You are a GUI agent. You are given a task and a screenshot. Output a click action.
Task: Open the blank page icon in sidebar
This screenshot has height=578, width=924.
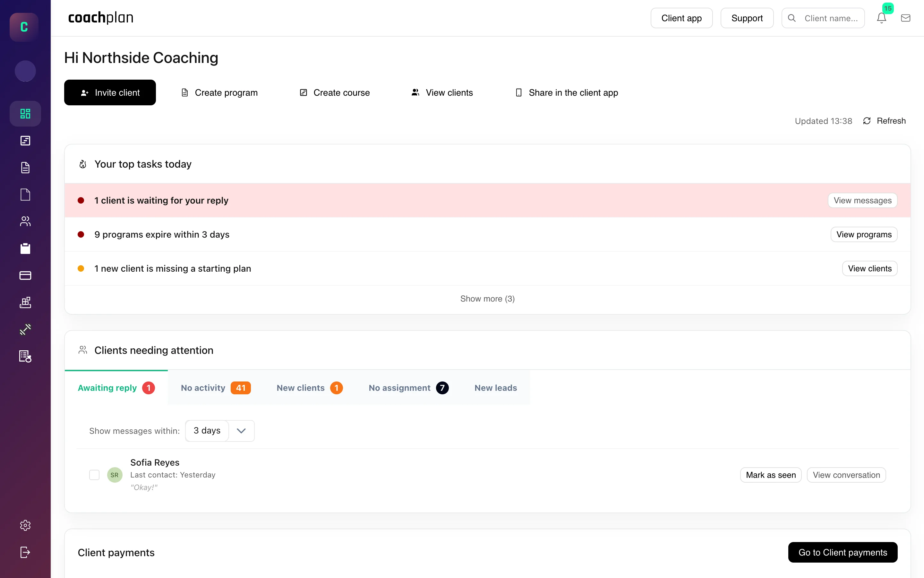[25, 195]
